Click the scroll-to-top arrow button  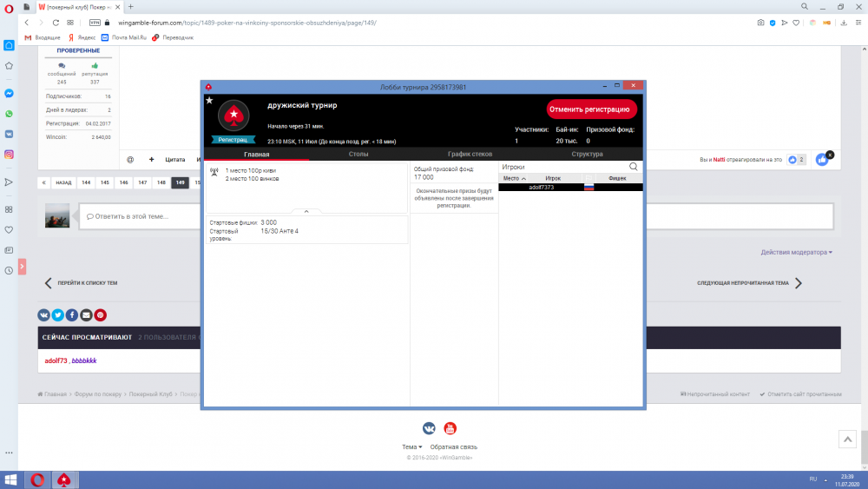pos(846,440)
